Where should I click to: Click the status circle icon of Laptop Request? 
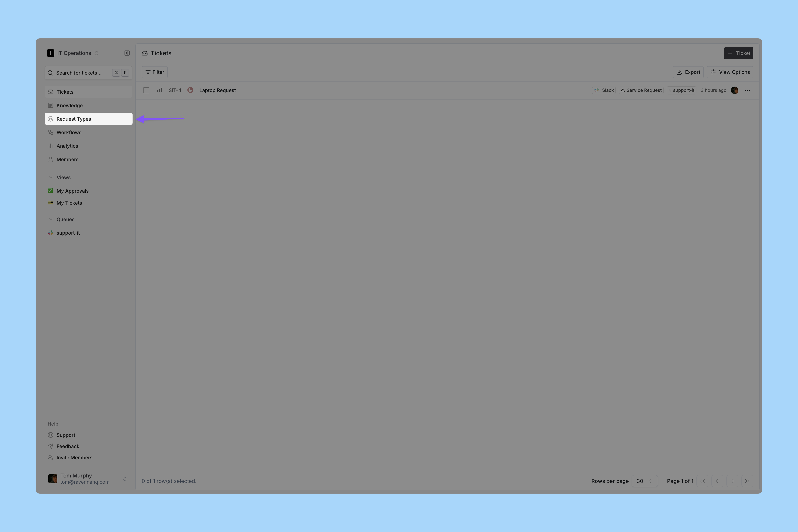tap(190, 90)
